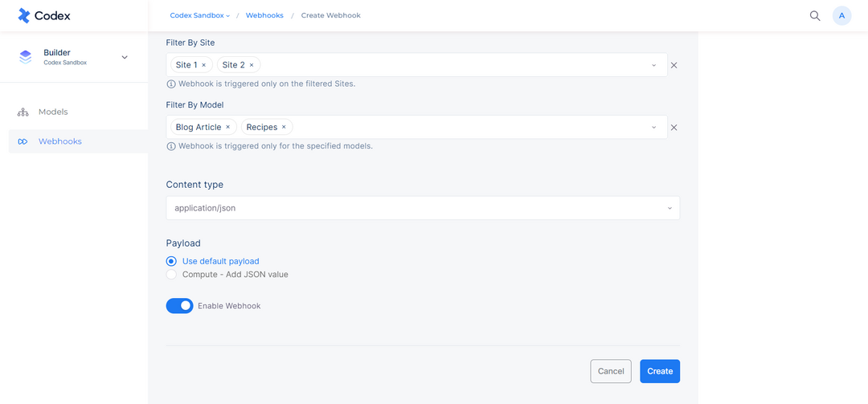Expand the Builder project switcher chevron
Screen dimensions: 868x404
pyautogui.click(x=125, y=57)
